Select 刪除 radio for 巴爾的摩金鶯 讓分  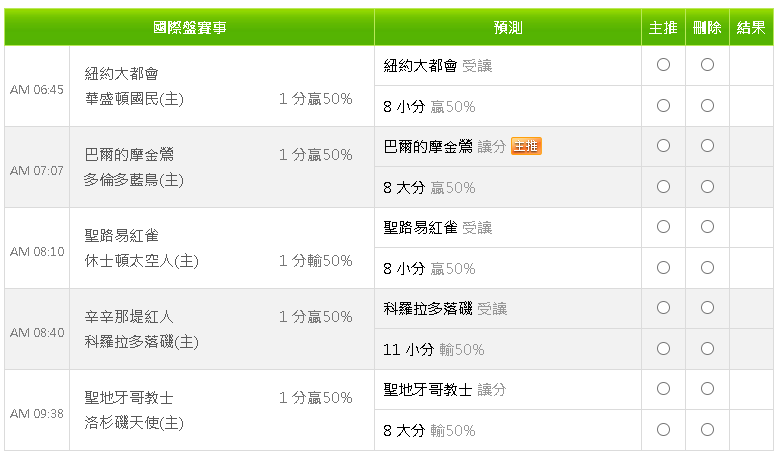click(707, 146)
